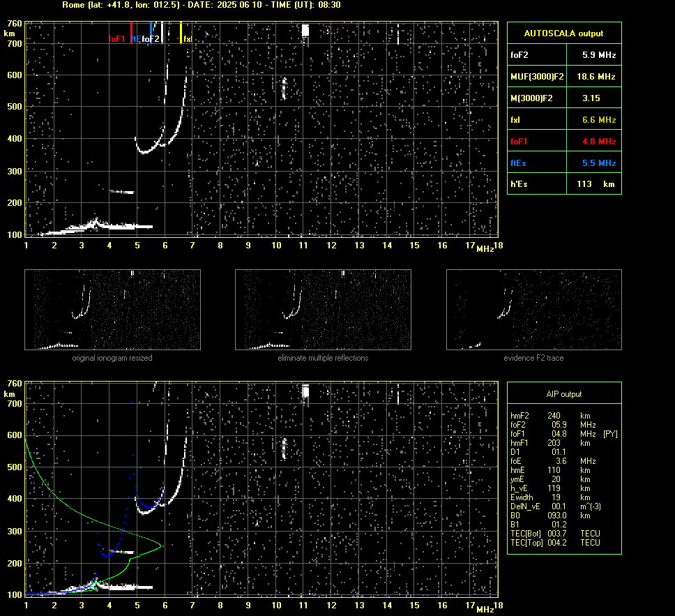
Task: Click the 'original ionogram resized' caption
Action: tap(112, 358)
